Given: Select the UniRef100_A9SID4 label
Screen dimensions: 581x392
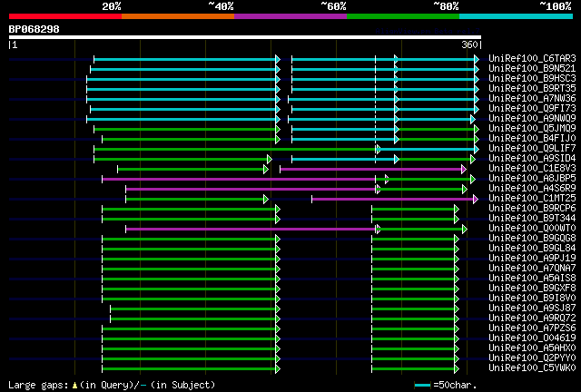Looking at the screenshot, I should (532, 159).
